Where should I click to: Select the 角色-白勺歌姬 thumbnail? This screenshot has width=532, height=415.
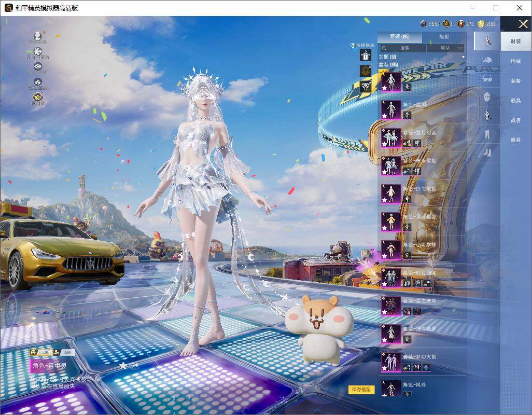[391, 194]
